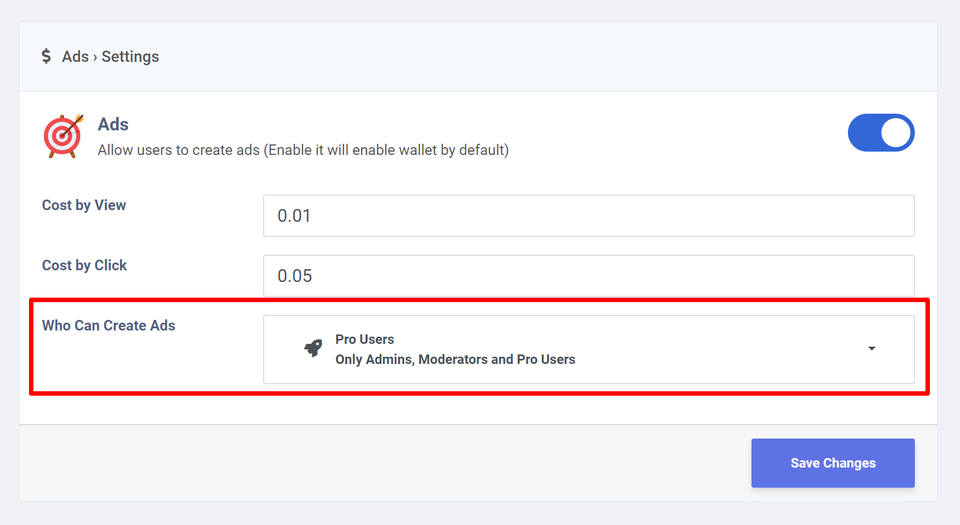
Task: Click the rocket icon beside Pro Users
Action: click(313, 349)
